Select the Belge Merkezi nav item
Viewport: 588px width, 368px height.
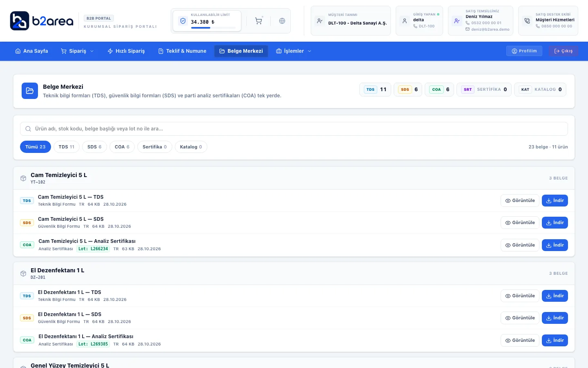(241, 51)
